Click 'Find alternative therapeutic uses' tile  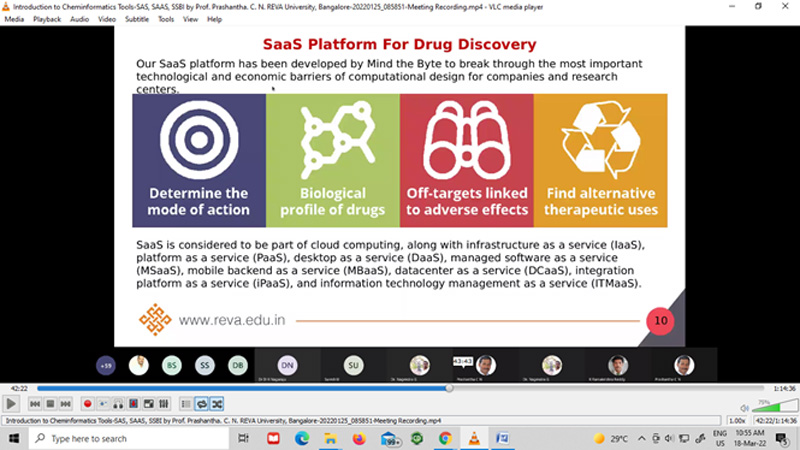click(601, 160)
